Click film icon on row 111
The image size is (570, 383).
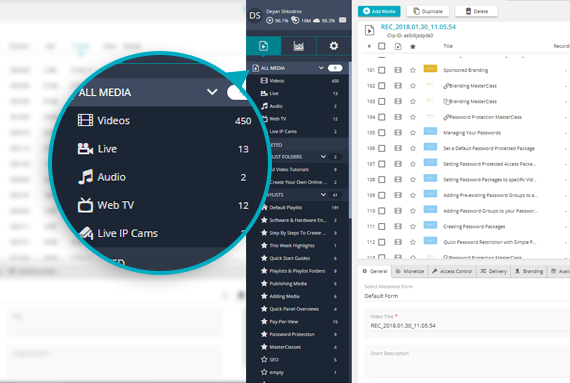click(x=398, y=226)
